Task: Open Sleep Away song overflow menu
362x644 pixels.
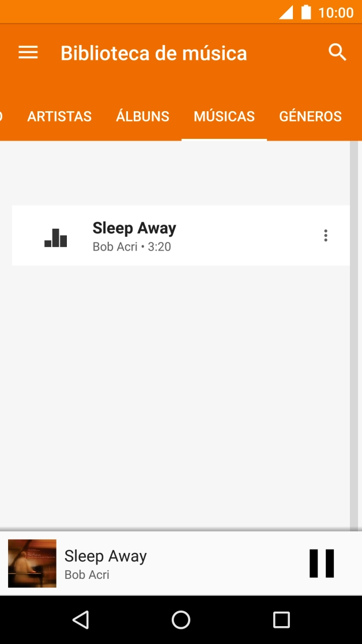Action: tap(326, 236)
